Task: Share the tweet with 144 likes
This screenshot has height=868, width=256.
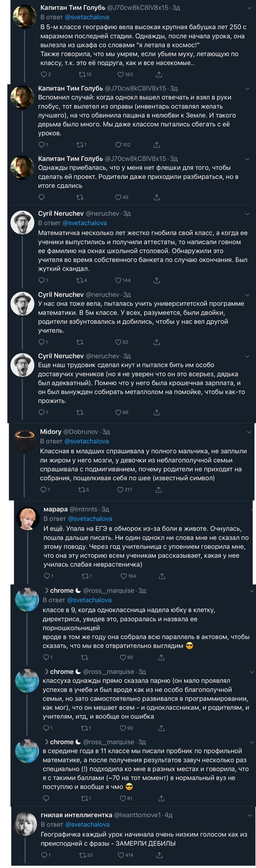Action: coord(157,280)
